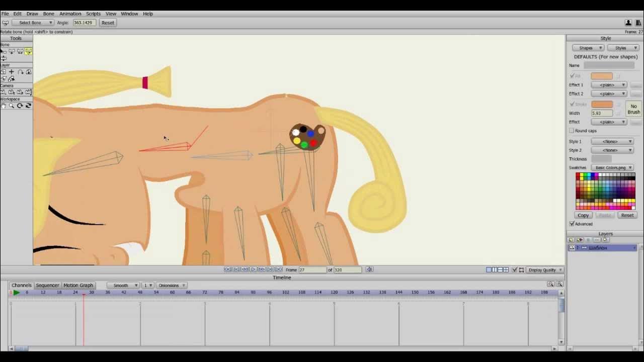
Task: Open the Display Quality dropdown
Action: pos(545,270)
